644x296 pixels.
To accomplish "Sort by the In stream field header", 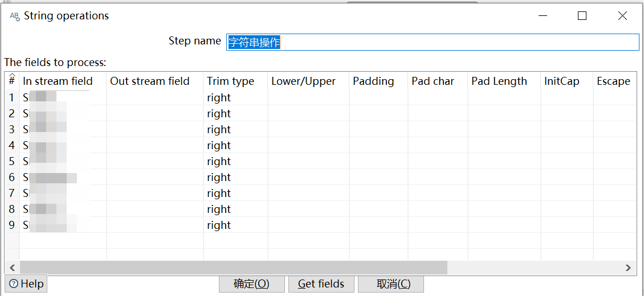I will [x=63, y=81].
